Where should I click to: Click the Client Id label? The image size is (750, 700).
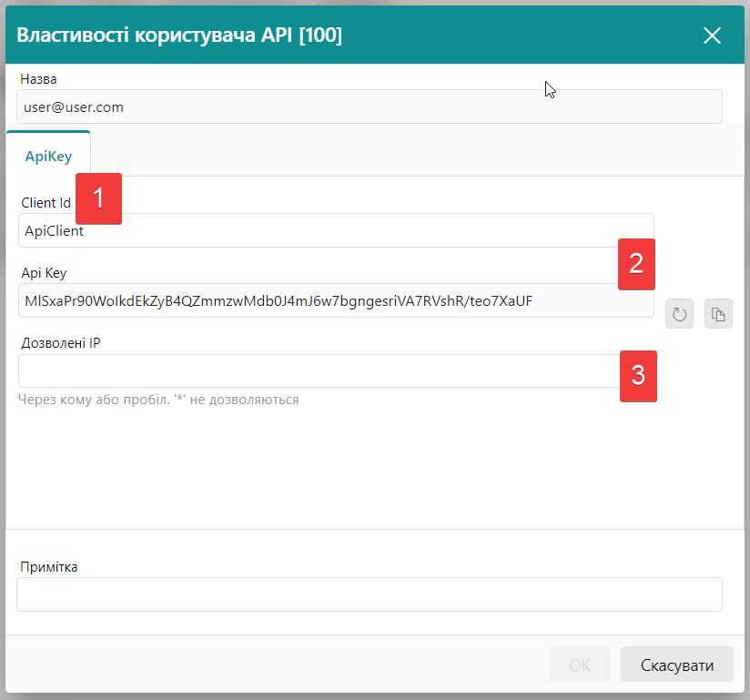(46, 202)
